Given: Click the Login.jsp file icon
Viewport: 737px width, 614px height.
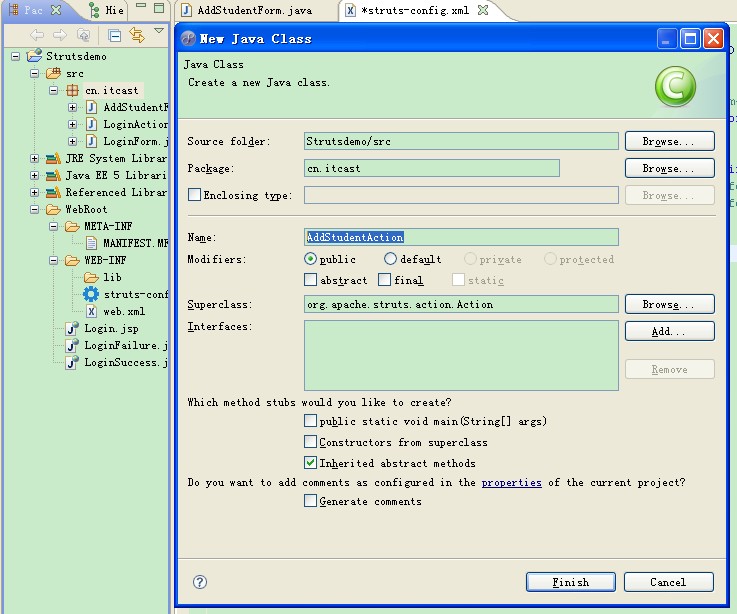Looking at the screenshot, I should (72, 328).
